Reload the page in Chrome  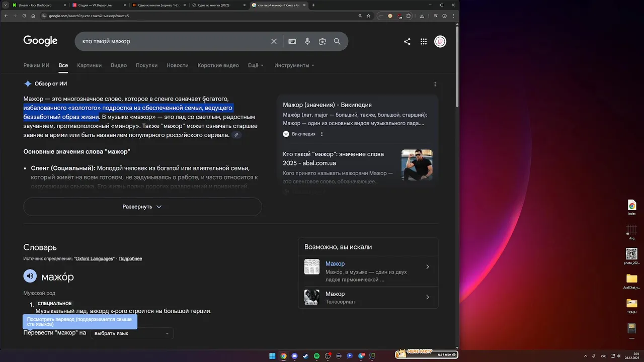click(x=24, y=16)
